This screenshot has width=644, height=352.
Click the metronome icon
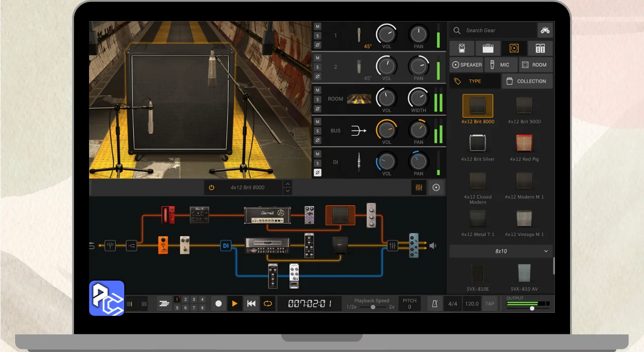pos(433,304)
